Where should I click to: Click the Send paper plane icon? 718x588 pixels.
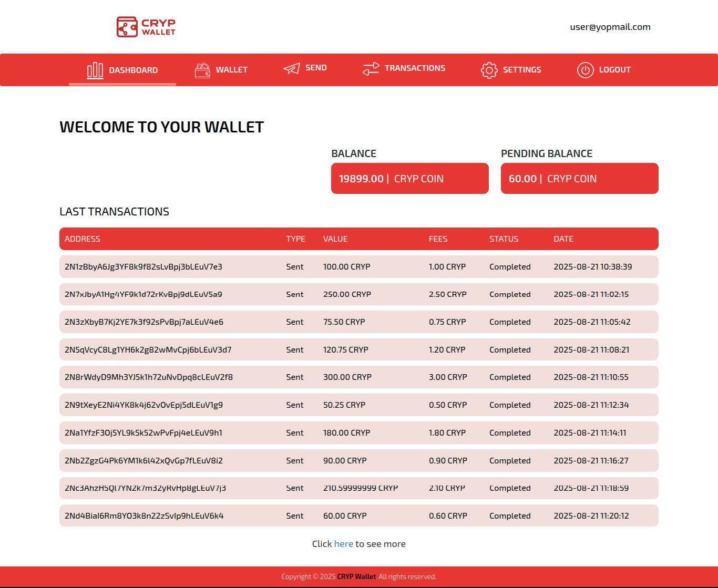[292, 68]
